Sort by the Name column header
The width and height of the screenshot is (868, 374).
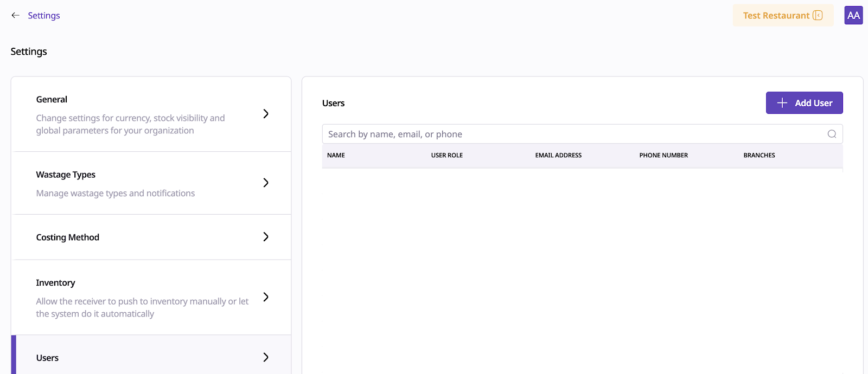[336, 156]
